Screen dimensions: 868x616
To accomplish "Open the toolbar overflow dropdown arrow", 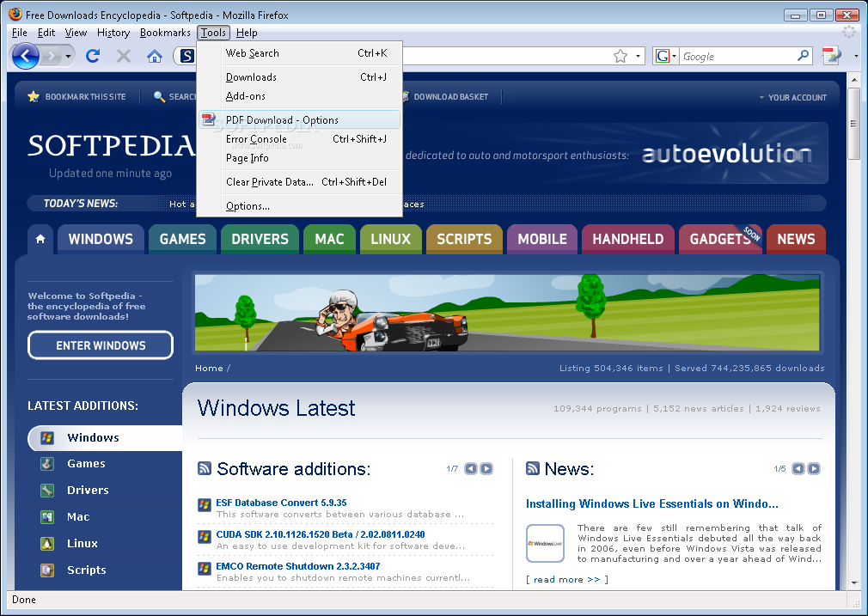I will coord(856,56).
